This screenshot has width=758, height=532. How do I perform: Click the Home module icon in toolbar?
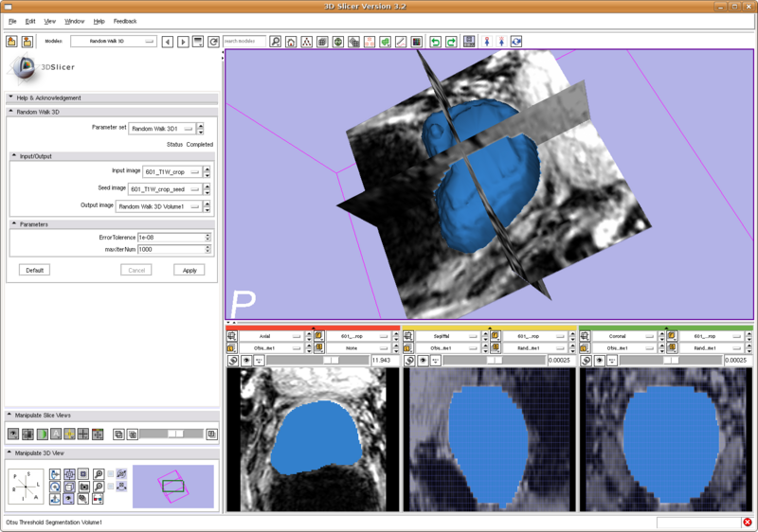pyautogui.click(x=291, y=42)
